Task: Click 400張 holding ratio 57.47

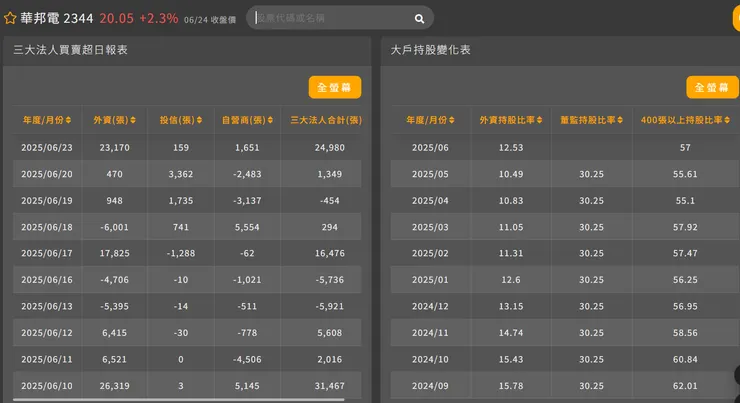Action: [x=685, y=253]
